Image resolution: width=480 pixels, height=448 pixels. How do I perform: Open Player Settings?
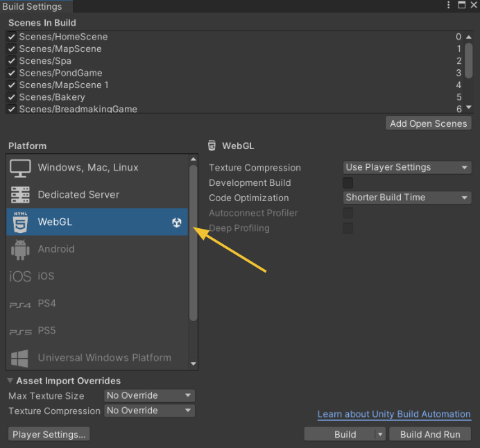(x=49, y=435)
